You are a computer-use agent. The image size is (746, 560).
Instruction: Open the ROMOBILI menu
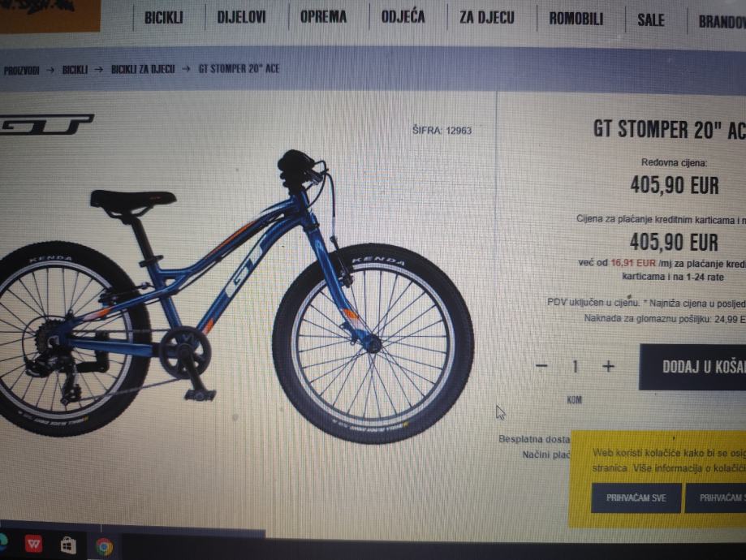(x=576, y=19)
